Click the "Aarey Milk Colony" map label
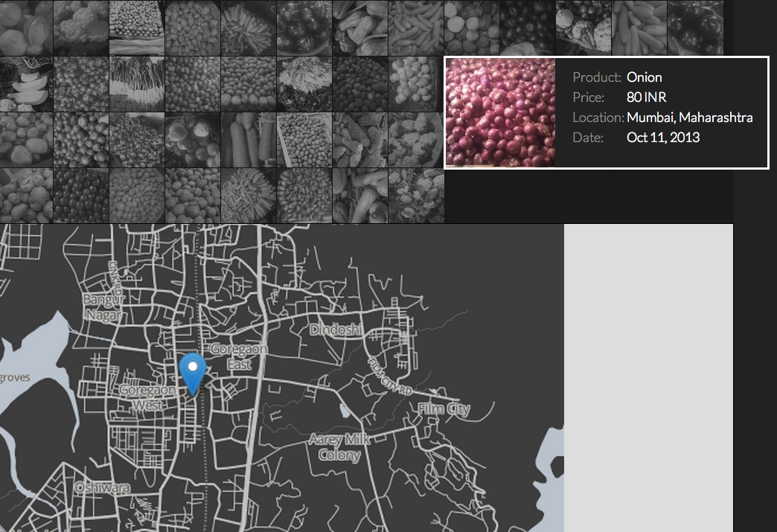The width and height of the screenshot is (777, 532). click(339, 446)
